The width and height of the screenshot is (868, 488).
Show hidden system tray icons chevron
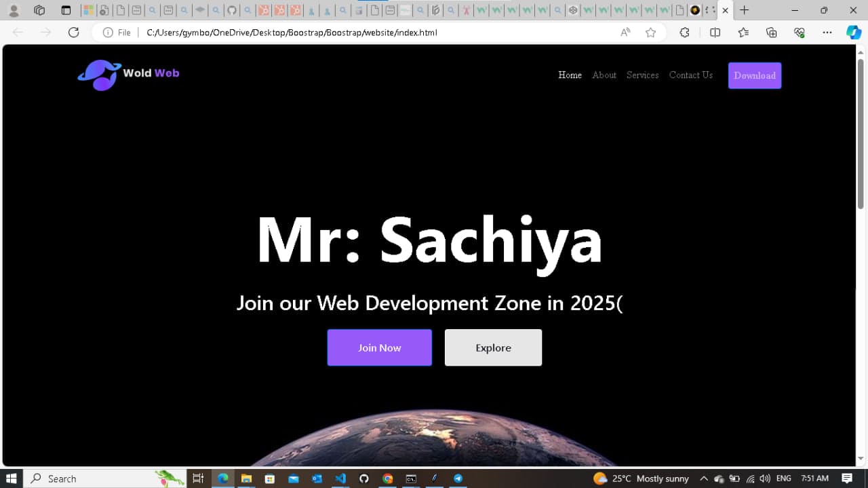(x=703, y=478)
